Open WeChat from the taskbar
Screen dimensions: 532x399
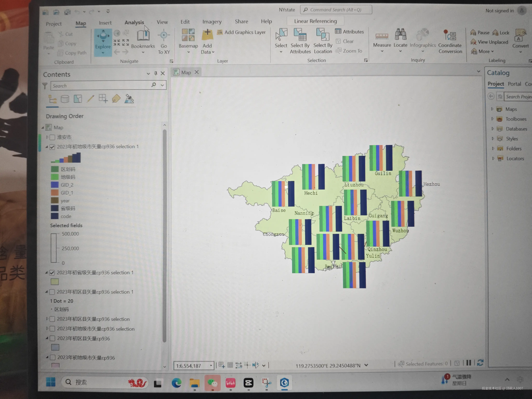pyautogui.click(x=212, y=383)
